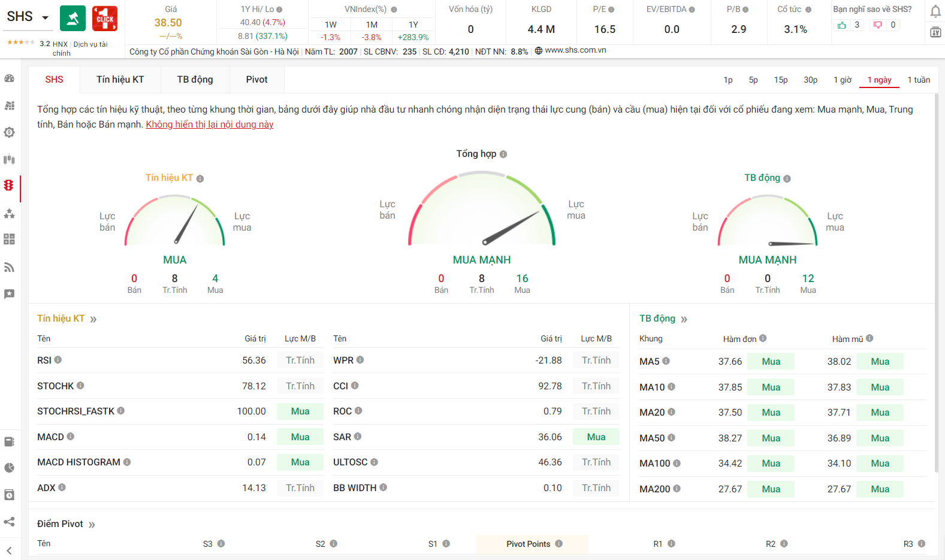The width and height of the screenshot is (945, 560).
Task: Open the red 1-Click trading icon
Action: click(105, 19)
